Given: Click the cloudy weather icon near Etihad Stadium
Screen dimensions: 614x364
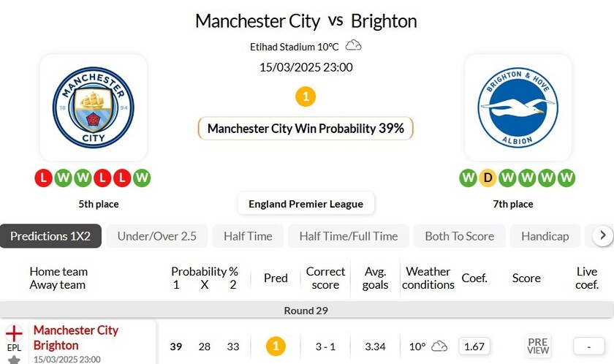Looking at the screenshot, I should tap(354, 45).
